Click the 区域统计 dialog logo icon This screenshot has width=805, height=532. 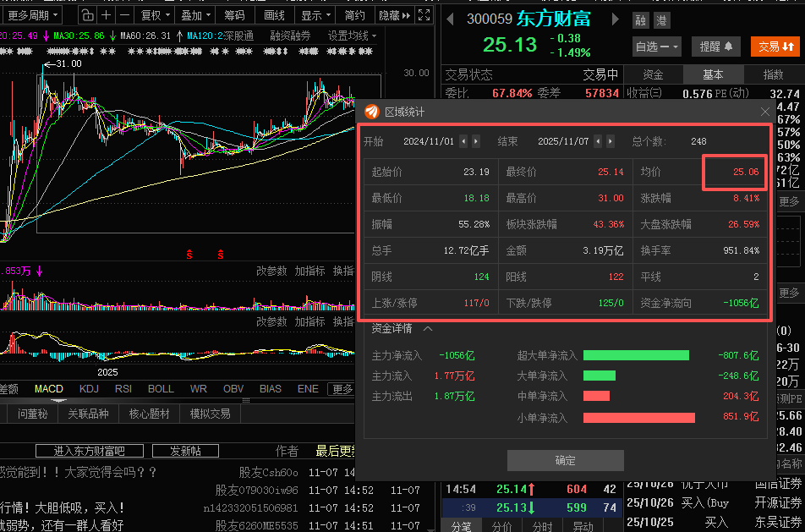click(372, 112)
